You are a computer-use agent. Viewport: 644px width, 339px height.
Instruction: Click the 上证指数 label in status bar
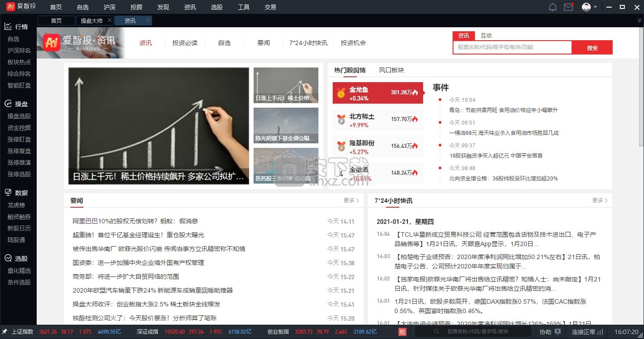(x=22, y=332)
